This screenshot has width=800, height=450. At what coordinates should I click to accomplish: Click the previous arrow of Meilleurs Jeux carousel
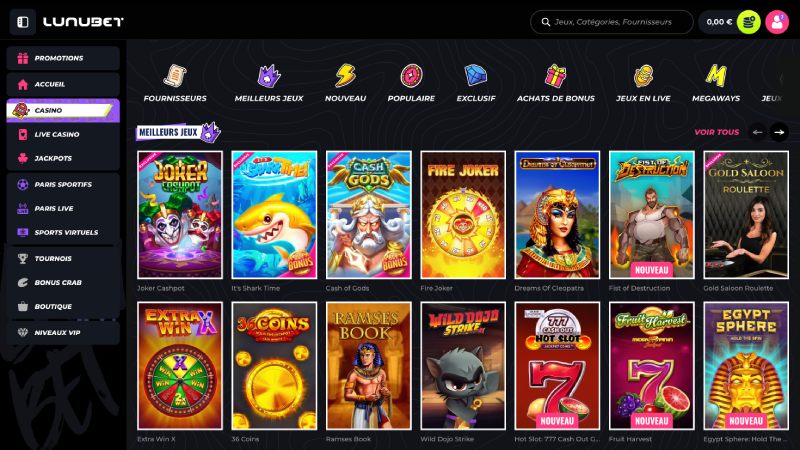(x=758, y=132)
